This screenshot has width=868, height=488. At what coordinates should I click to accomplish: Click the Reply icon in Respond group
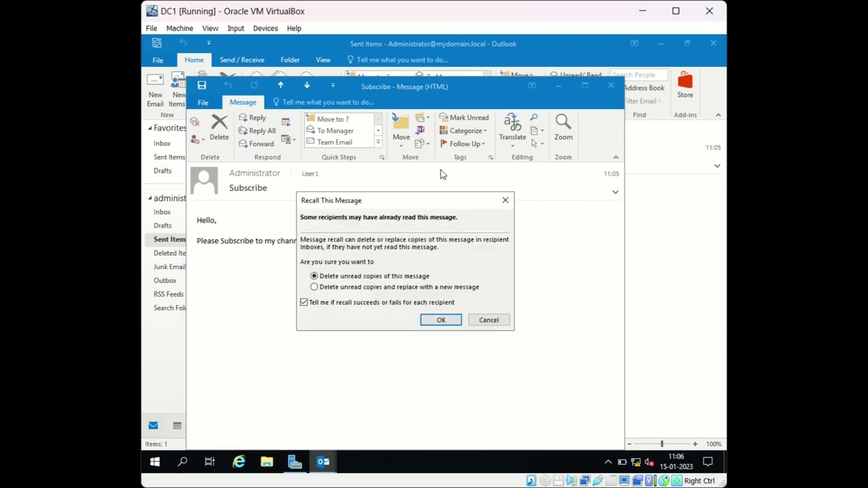243,118
